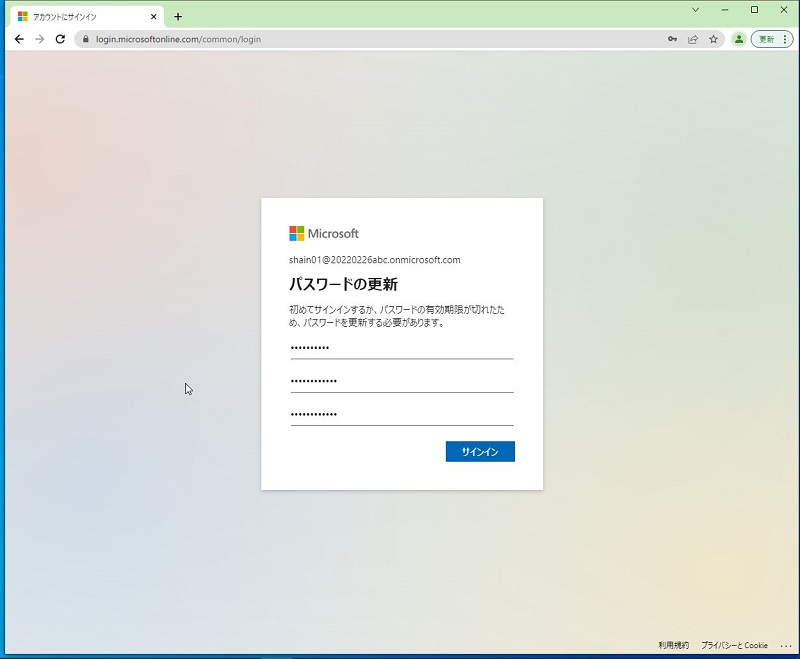Select the アカウントにサインイン tab

87,17
